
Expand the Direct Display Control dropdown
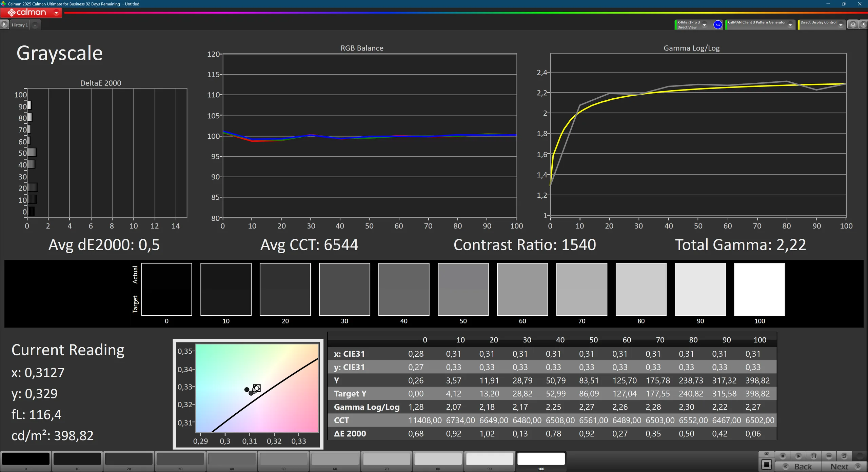(x=841, y=25)
